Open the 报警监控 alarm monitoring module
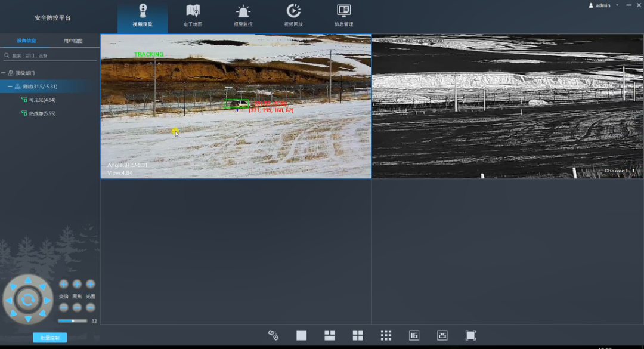 point(243,16)
